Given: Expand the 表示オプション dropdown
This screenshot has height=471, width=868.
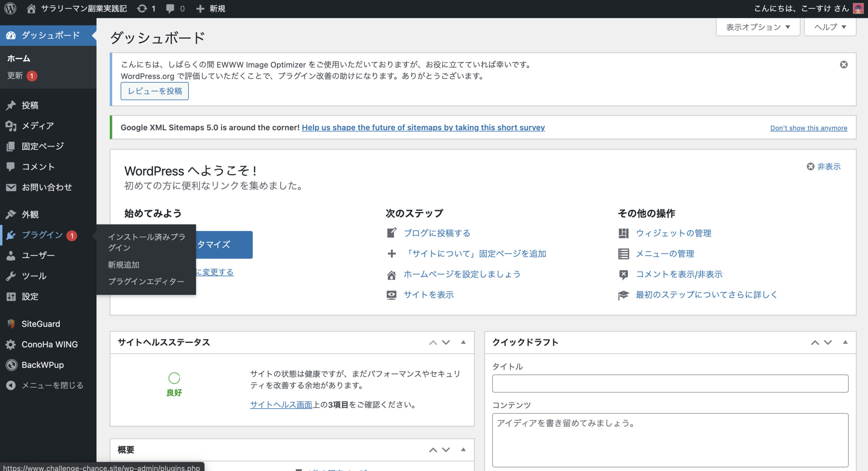Looking at the screenshot, I should (758, 27).
